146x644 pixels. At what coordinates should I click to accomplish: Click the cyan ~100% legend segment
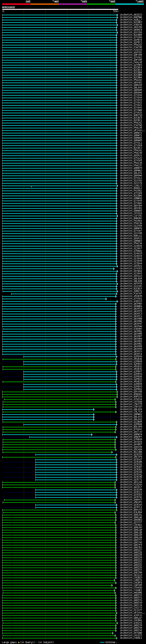point(130,4)
